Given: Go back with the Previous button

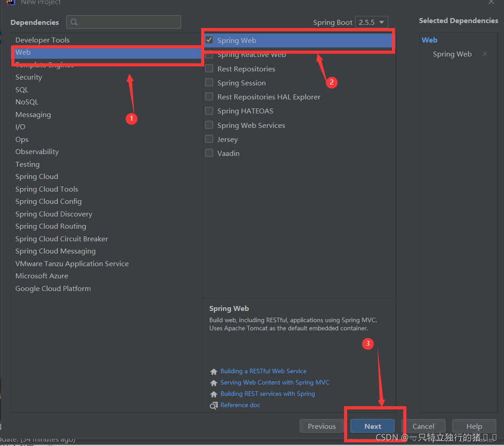Looking at the screenshot, I should (321, 427).
